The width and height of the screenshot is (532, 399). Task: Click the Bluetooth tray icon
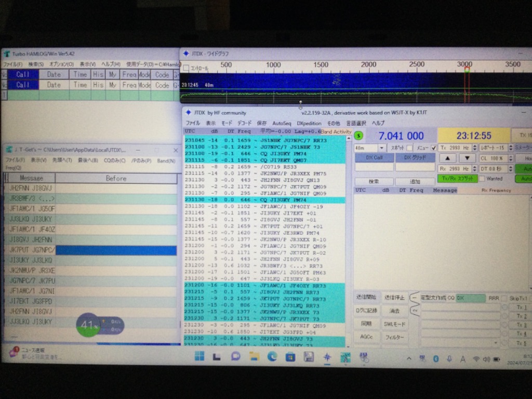[x=436, y=358]
